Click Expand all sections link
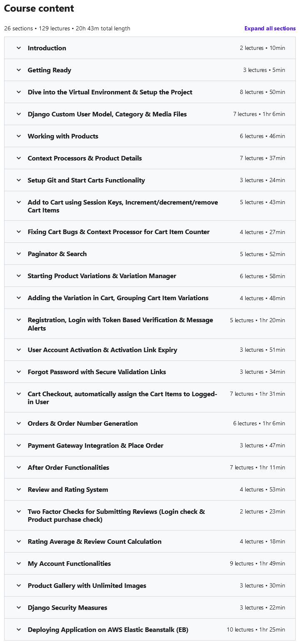299x644 pixels. (x=270, y=29)
